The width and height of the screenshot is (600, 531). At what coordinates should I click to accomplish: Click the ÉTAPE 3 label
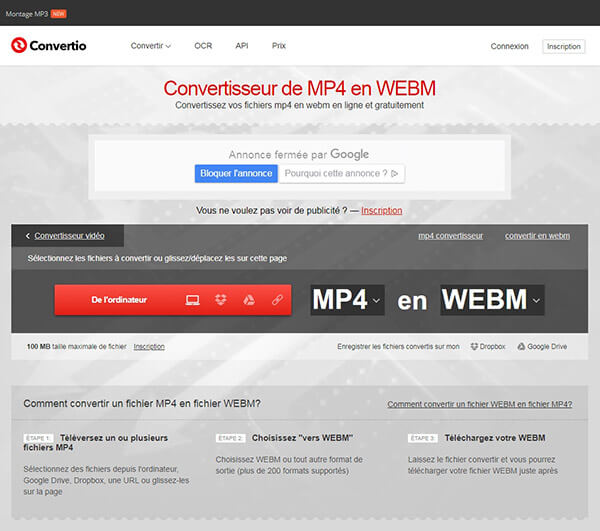click(x=423, y=438)
